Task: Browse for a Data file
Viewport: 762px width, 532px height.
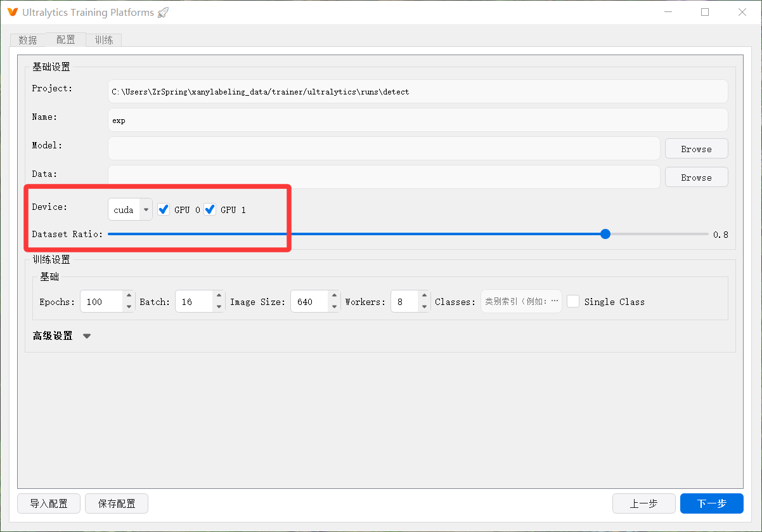Action: tap(696, 178)
